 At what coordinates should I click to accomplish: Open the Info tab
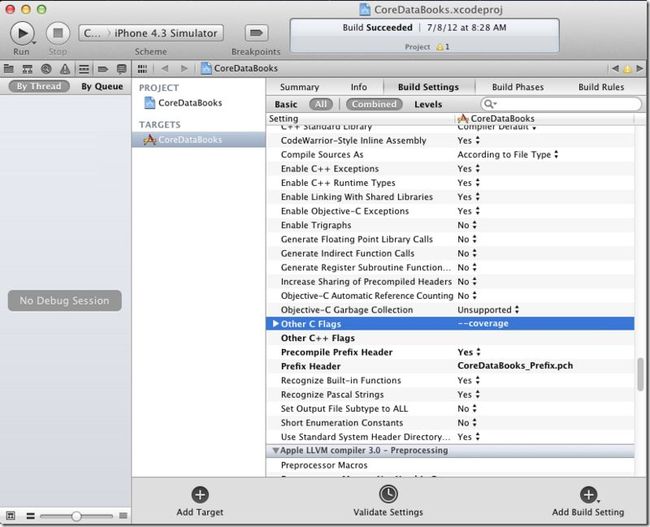click(x=359, y=87)
